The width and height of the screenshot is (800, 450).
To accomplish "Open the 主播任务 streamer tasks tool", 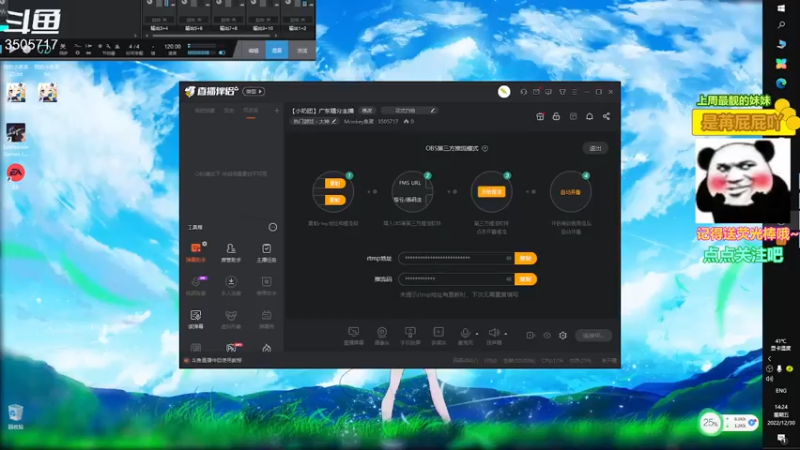I will pyautogui.click(x=266, y=253).
